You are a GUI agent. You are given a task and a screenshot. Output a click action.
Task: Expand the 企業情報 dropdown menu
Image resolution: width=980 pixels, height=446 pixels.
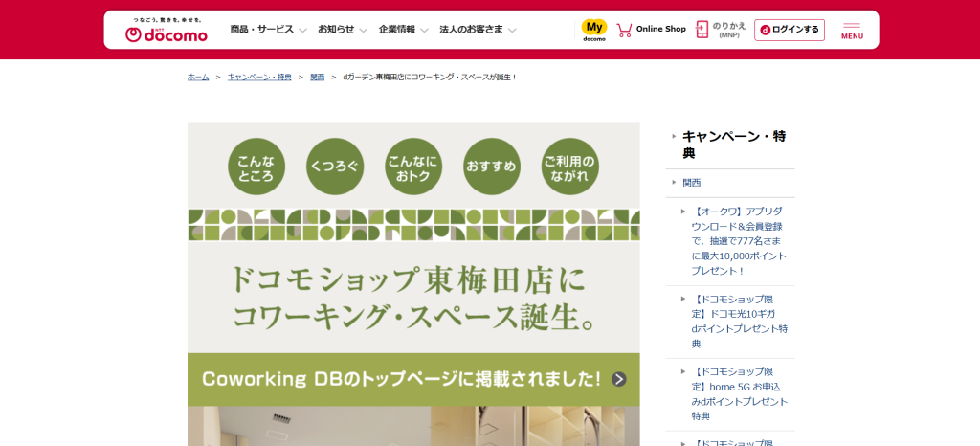coord(403,30)
